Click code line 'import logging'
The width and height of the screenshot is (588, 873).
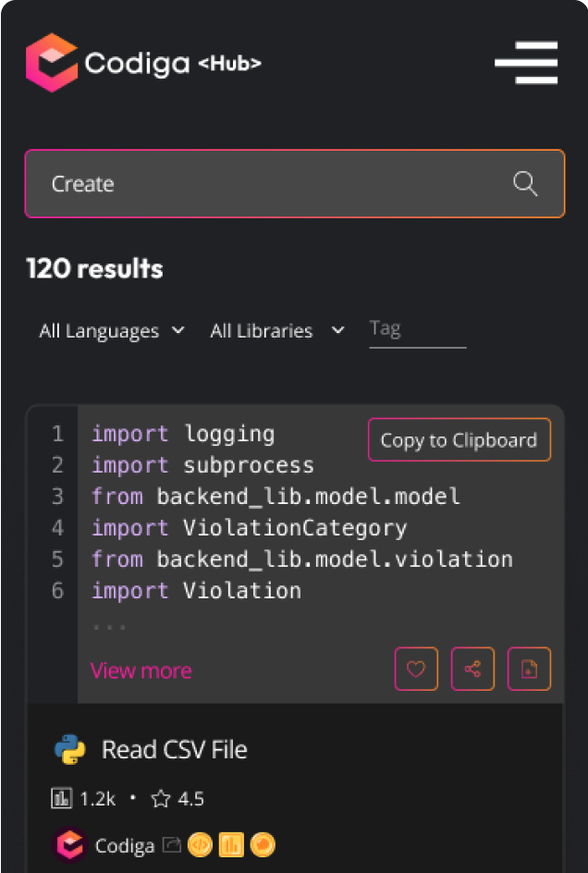tap(183, 434)
